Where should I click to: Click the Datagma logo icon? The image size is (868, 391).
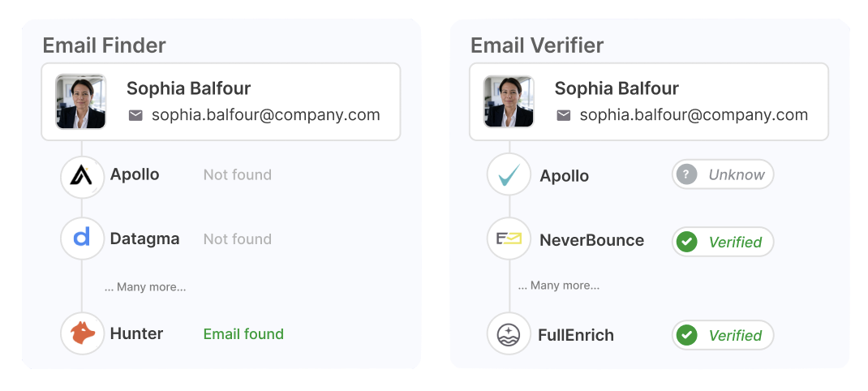[x=82, y=238]
